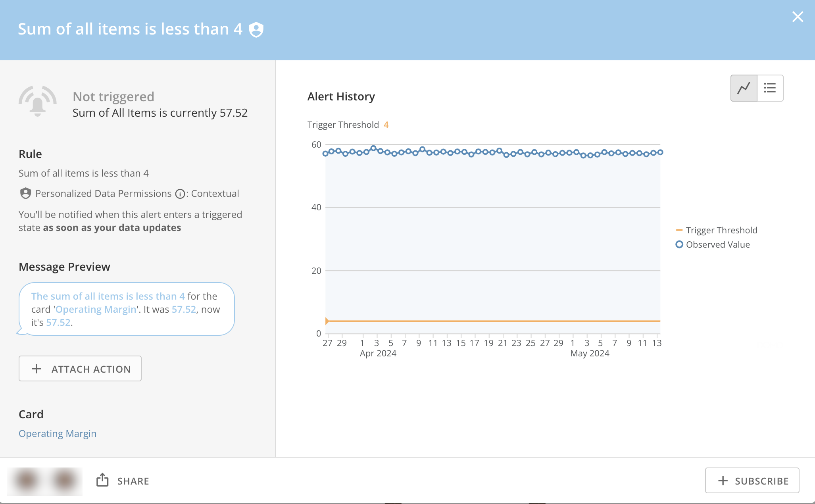Click the shield icon in header title
Image resolution: width=815 pixels, height=504 pixels.
pos(256,30)
